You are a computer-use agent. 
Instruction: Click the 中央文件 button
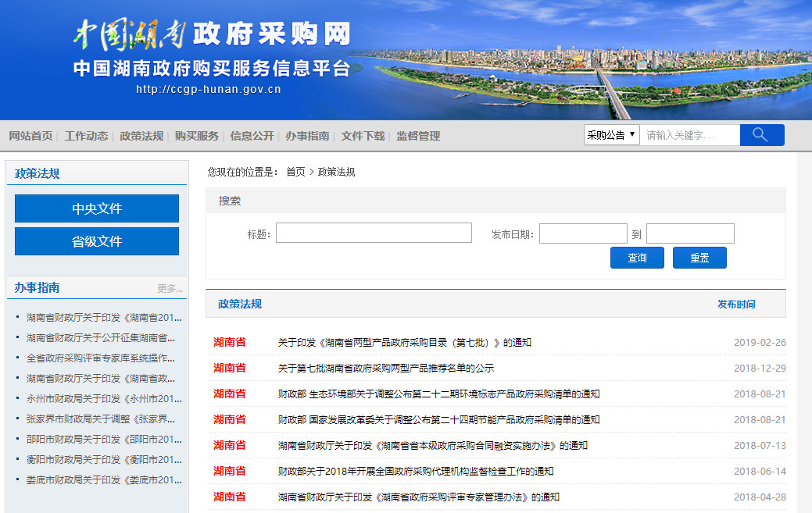click(97, 208)
